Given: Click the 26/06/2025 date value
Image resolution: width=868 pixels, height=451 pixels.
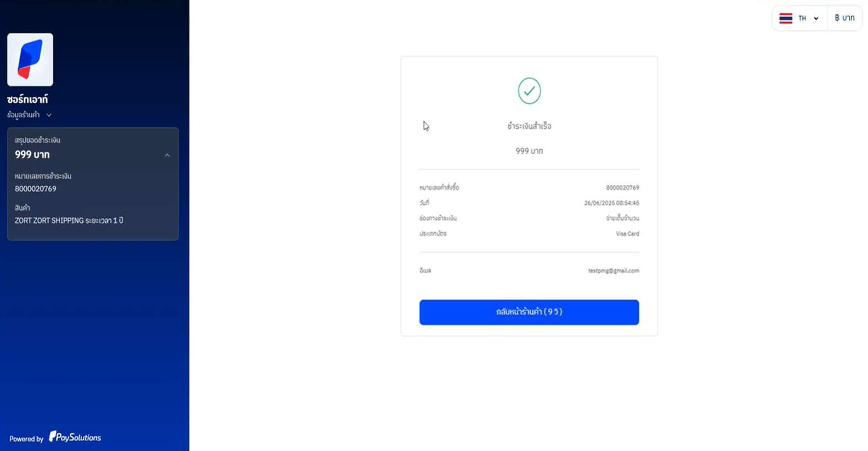Looking at the screenshot, I should click(611, 203).
